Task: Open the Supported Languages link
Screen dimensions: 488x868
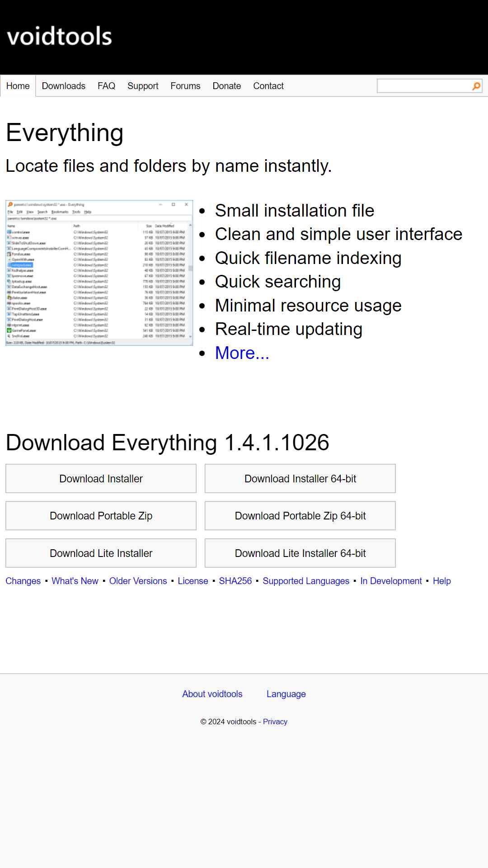Action: 306,581
